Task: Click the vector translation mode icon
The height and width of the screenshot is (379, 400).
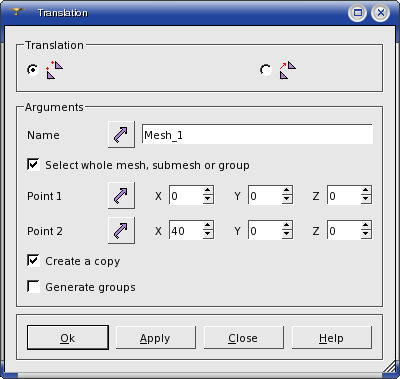Action: click(x=288, y=70)
